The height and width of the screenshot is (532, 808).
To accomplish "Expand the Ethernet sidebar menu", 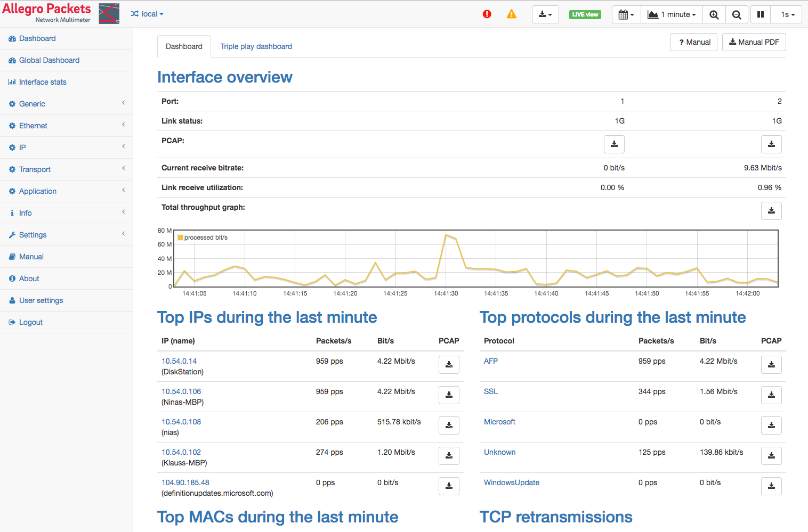I will (33, 126).
